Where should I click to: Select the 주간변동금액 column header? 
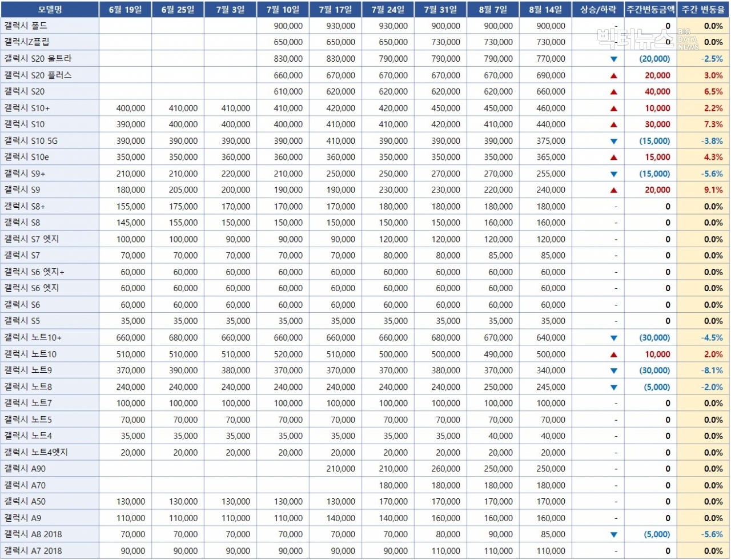650,10
